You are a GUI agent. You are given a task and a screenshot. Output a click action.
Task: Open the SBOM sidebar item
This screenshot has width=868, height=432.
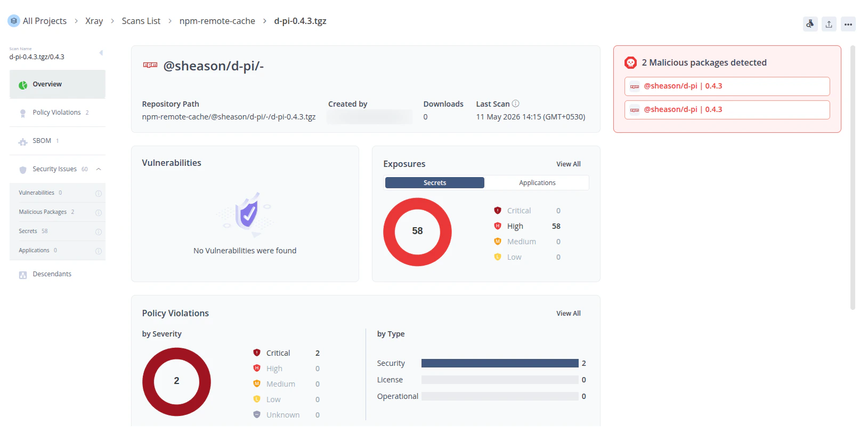(58, 141)
